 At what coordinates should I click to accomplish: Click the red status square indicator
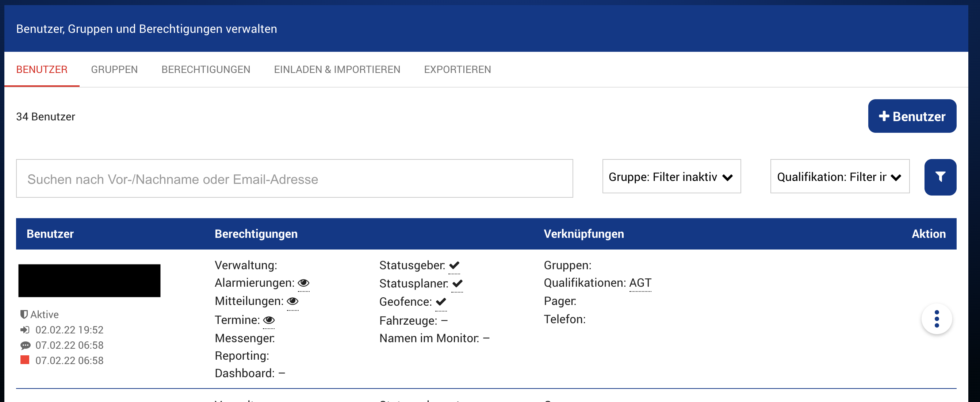(25, 360)
